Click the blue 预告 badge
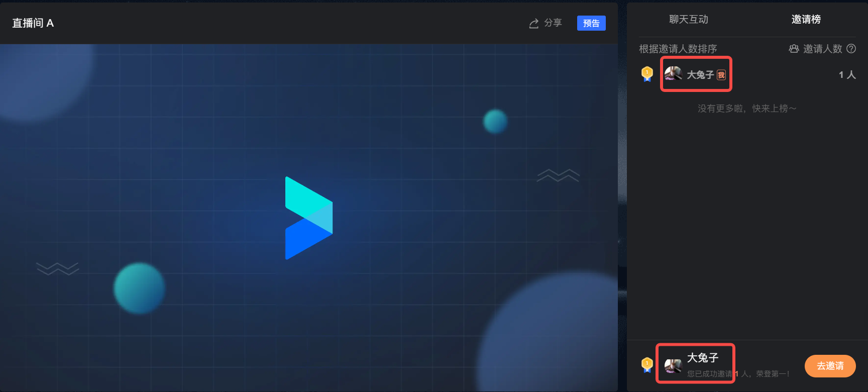Image resolution: width=868 pixels, height=392 pixels. (591, 23)
